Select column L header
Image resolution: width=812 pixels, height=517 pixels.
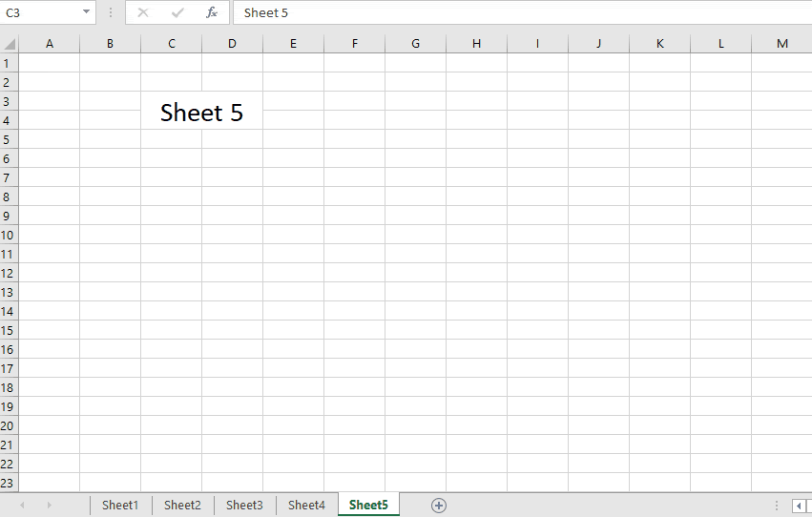click(x=720, y=44)
